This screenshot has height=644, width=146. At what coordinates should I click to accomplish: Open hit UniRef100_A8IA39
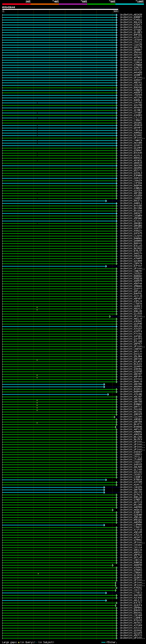click(131, 15)
